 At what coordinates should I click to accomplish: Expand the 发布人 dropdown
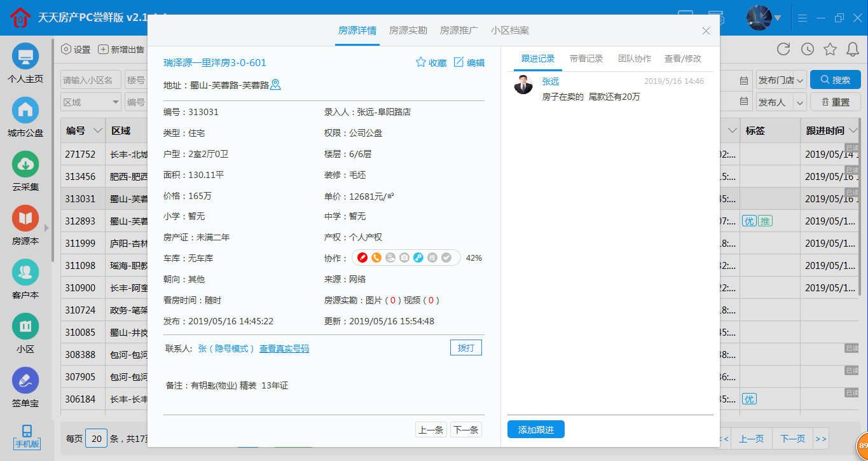[781, 102]
